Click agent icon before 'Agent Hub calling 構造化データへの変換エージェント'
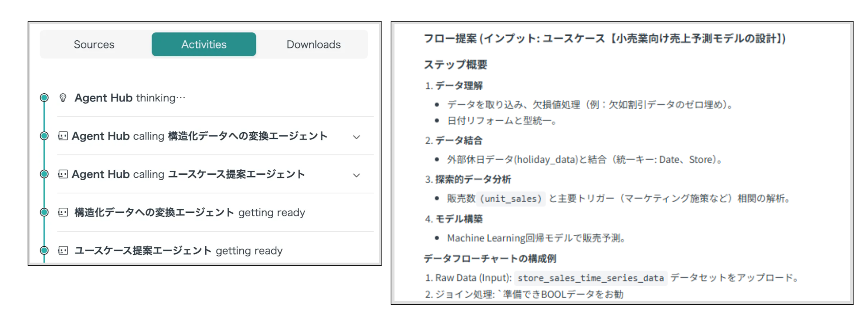This screenshot has width=868, height=326. 63,136
